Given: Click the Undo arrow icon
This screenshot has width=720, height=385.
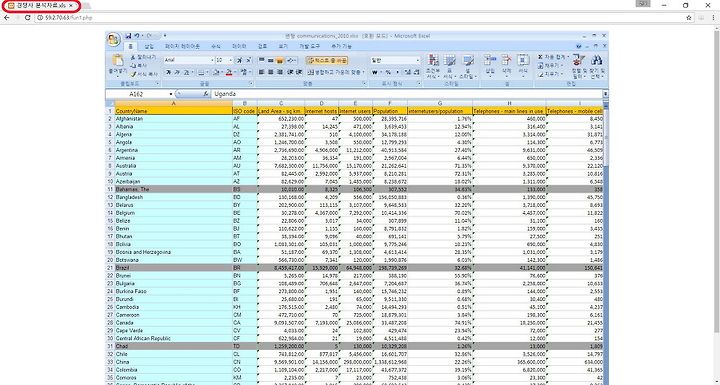Looking at the screenshot, I should [136, 36].
